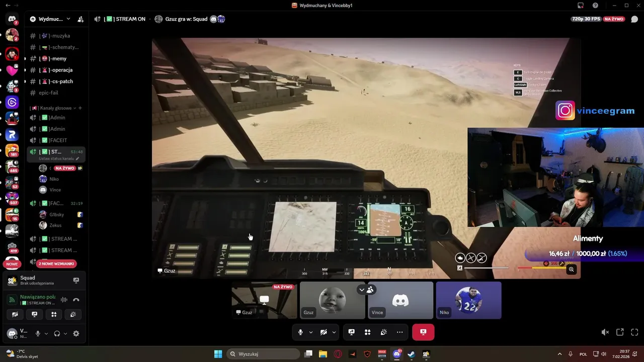Open the voice connection noise suppression waveform icon
This screenshot has width=644, height=362.
64,300
